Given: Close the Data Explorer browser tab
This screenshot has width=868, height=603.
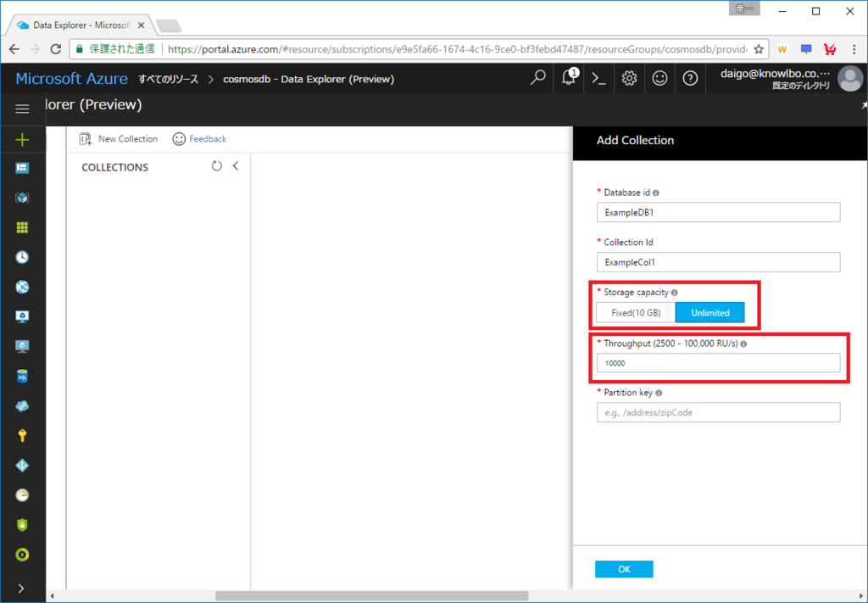Looking at the screenshot, I should pos(142,25).
